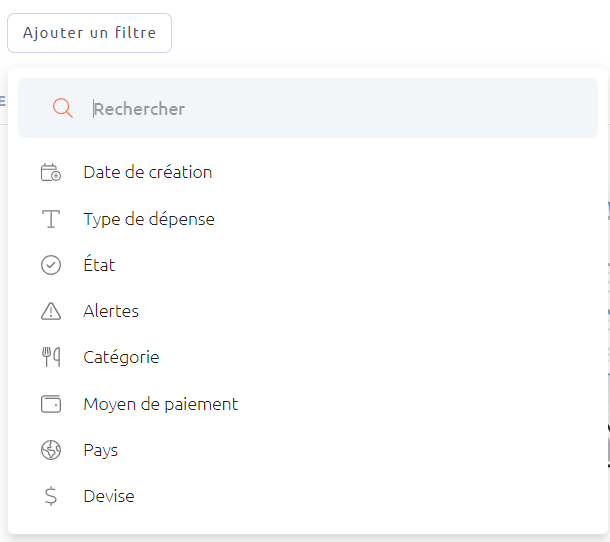Screen dimensions: 610x542
Task: Click the fork and knife icon
Action: click(x=51, y=357)
